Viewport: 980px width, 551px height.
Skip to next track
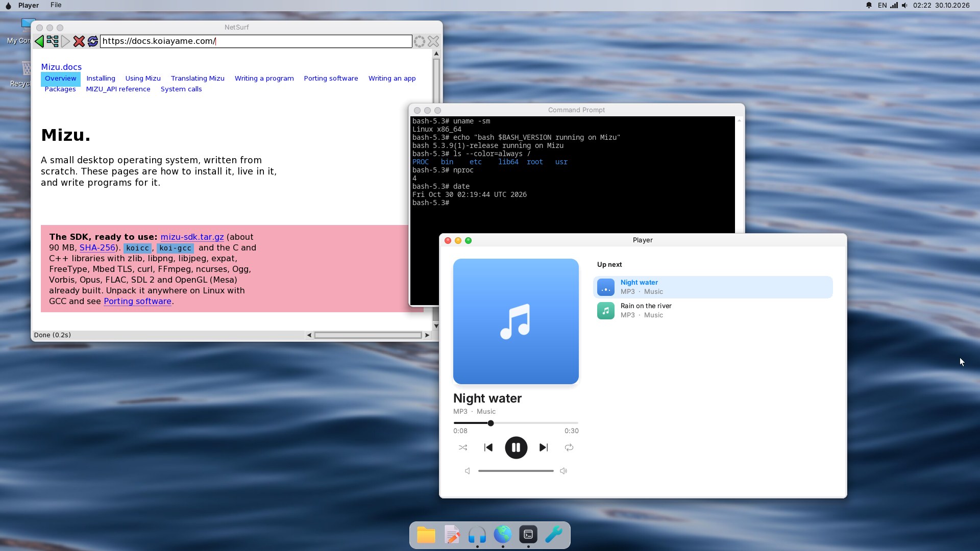(544, 447)
